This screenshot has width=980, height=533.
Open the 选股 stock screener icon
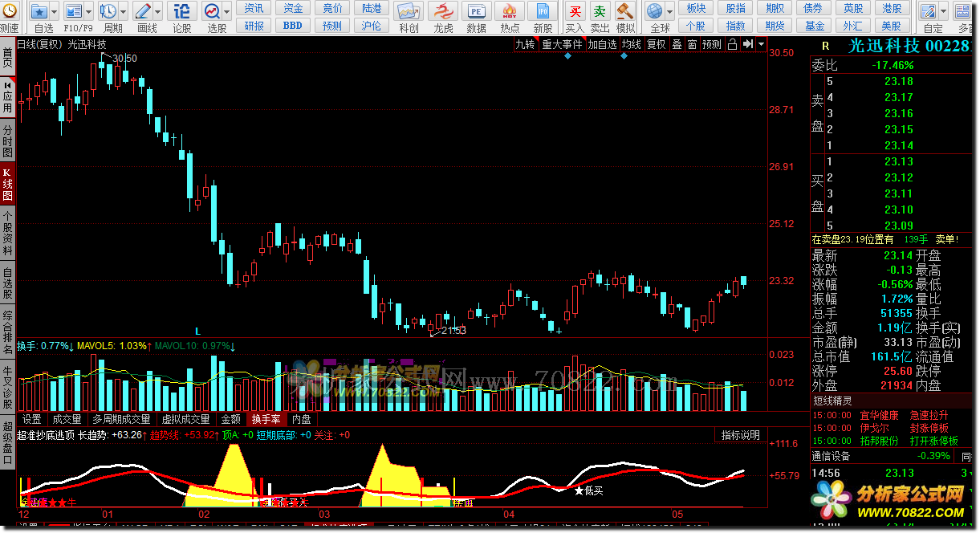(x=212, y=11)
